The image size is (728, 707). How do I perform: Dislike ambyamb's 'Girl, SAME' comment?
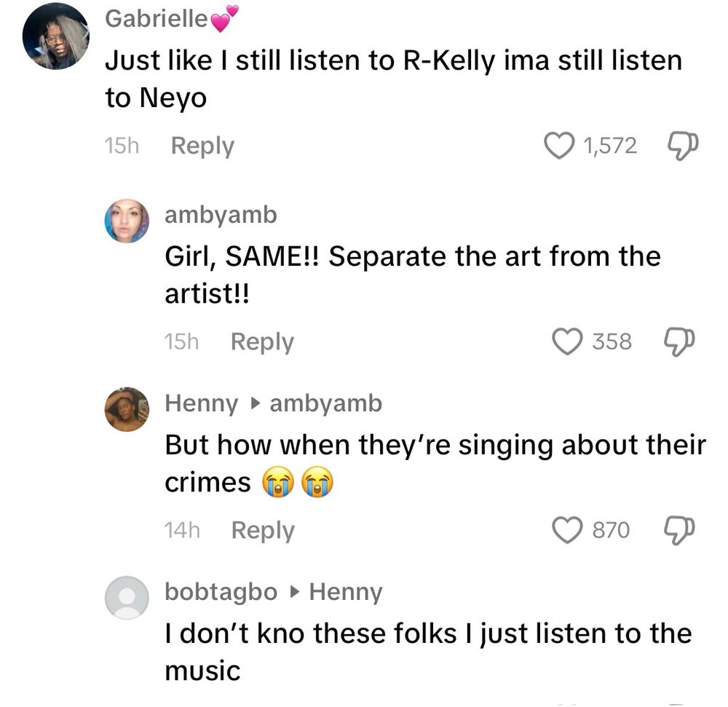click(679, 341)
